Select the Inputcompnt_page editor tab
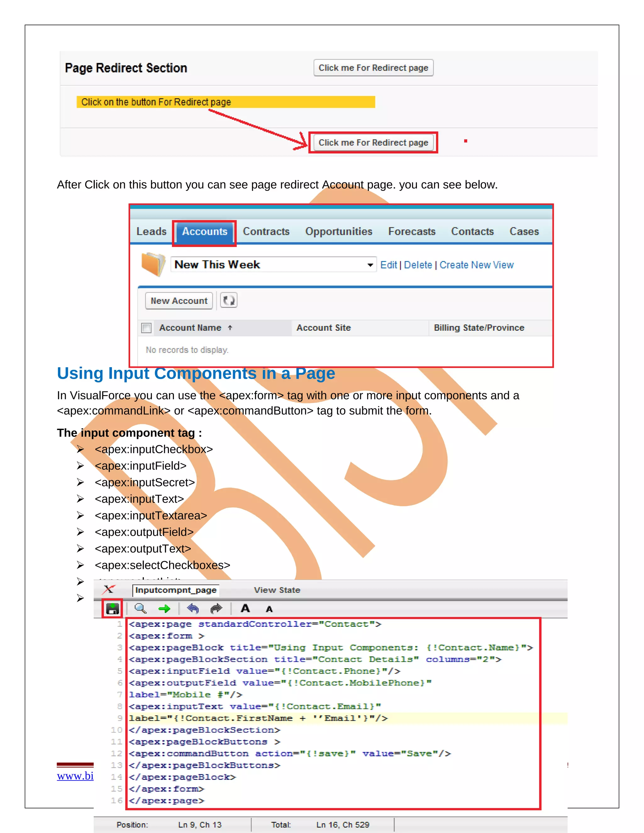Image resolution: width=644 pixels, height=833 pixels. point(176,590)
